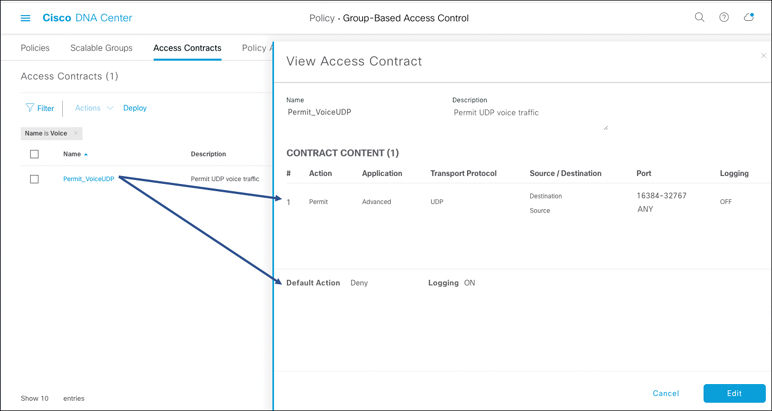Click the Cisco DNA Center logo
This screenshot has width=772, height=411.
click(87, 18)
